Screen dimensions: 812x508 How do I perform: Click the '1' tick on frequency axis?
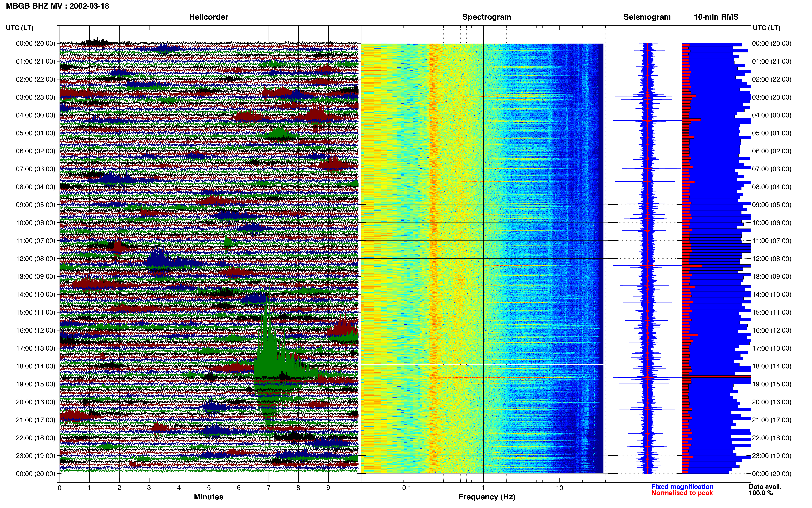coord(483,488)
